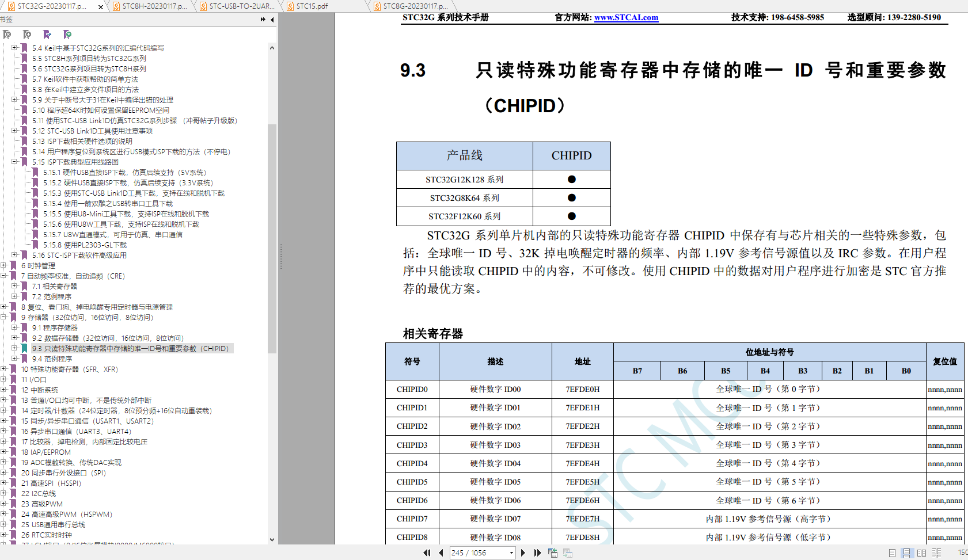The width and height of the screenshot is (968, 560).
Task: Expand the 7.1 相关寄存器 node
Action: coord(14,285)
